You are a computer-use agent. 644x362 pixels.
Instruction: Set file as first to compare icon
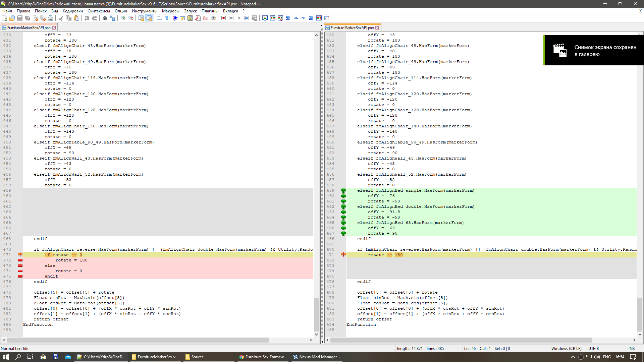(265, 18)
